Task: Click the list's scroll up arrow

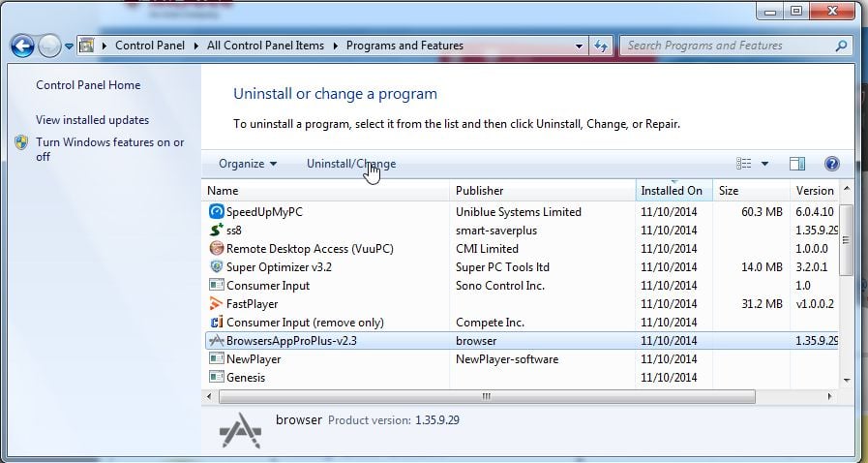Action: (846, 190)
